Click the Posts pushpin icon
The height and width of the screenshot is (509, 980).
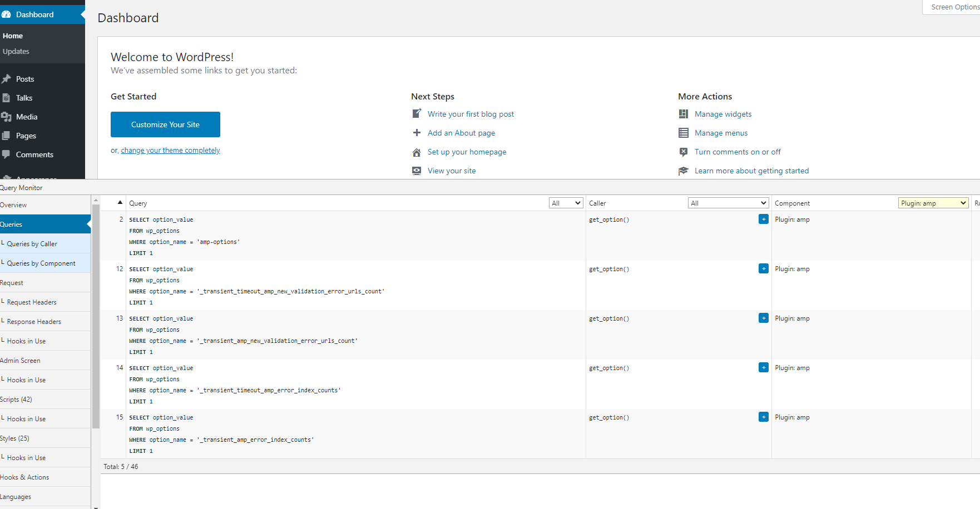[x=6, y=79]
